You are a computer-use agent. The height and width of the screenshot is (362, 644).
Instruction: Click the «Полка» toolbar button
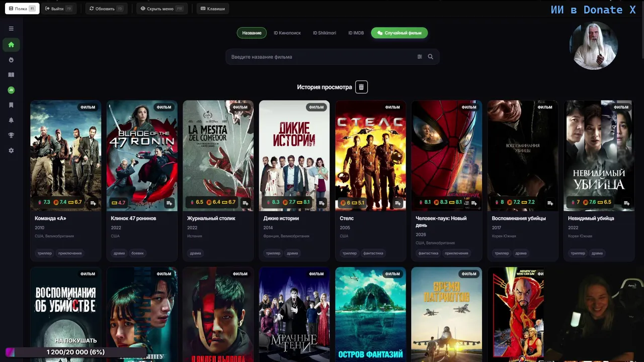tap(22, 9)
